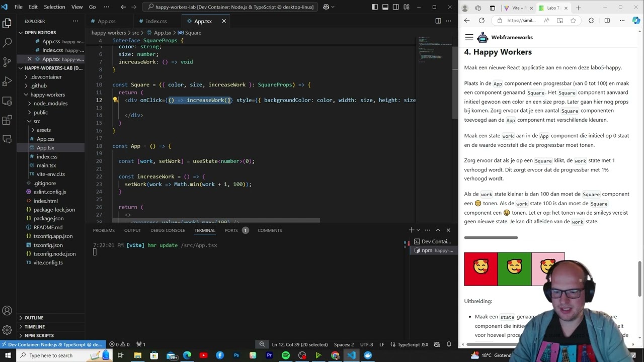Open Remote Explorer view in activity bar
The image size is (644, 362).
(7, 101)
